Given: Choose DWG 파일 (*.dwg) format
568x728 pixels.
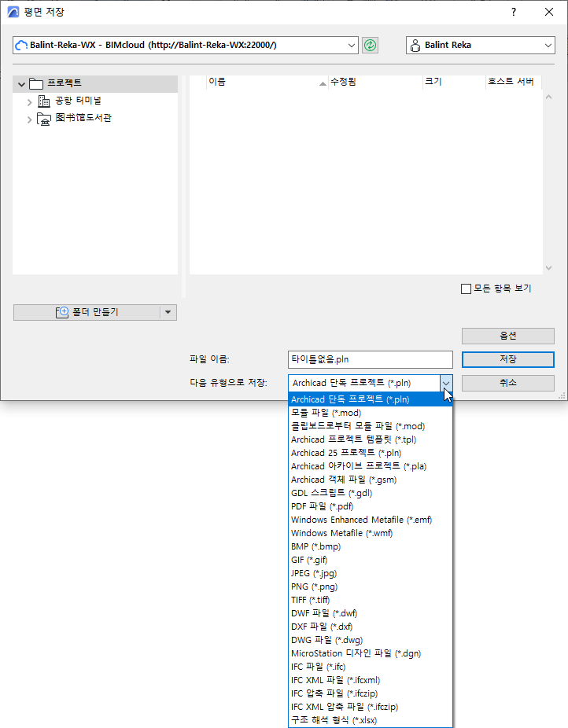Looking at the screenshot, I should pyautogui.click(x=371, y=640).
